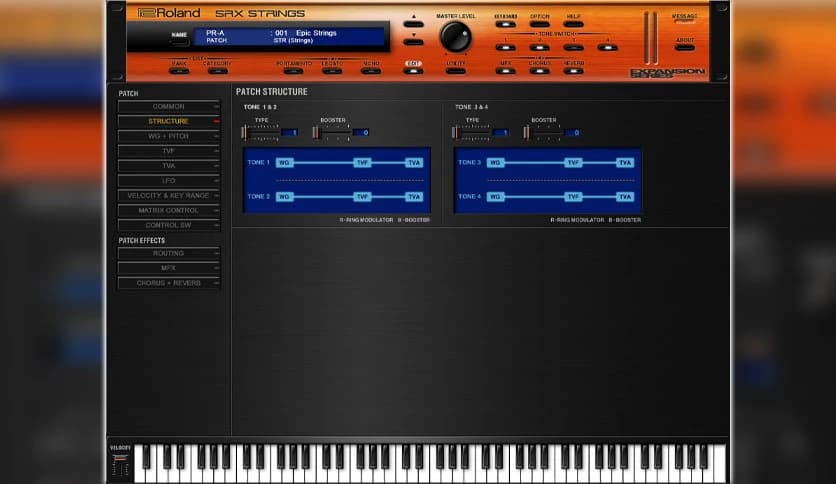Click the Tone 1 WG block

284,163
